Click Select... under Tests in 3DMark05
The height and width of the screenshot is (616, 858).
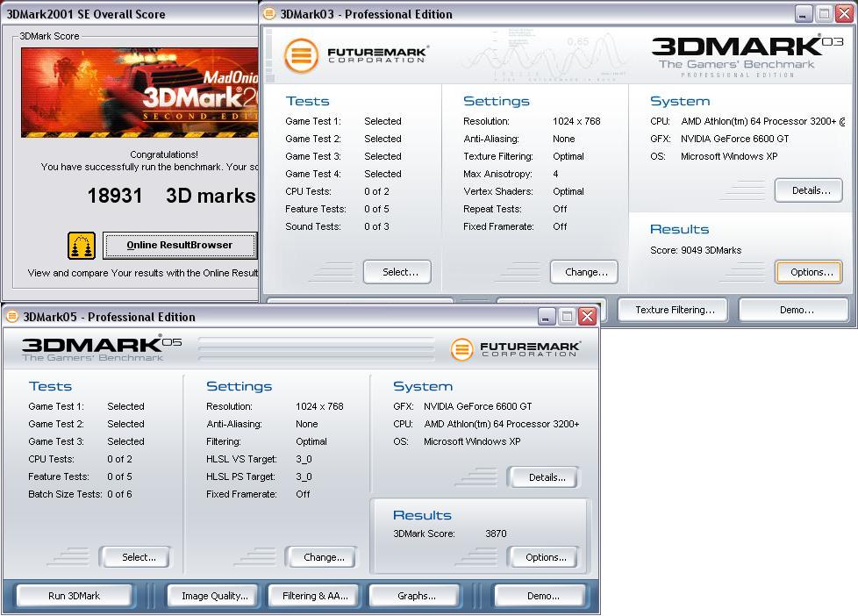[134, 557]
